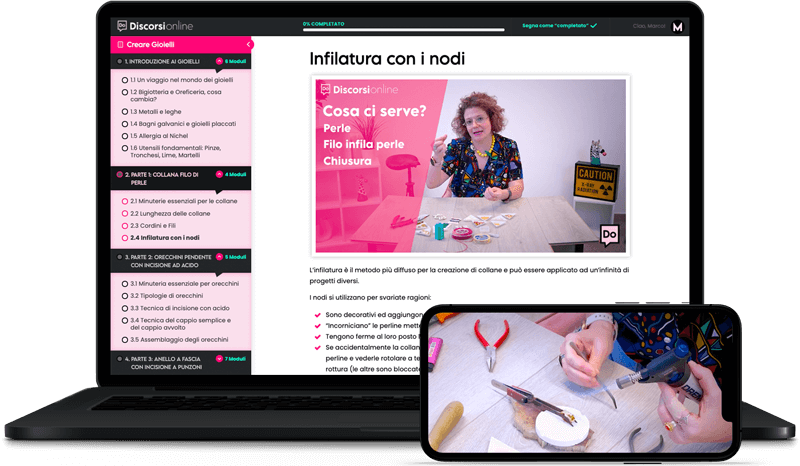Toggle circle for 1.2 Bigiotteria e Oreficeria
The height and width of the screenshot is (466, 800).
pos(124,92)
